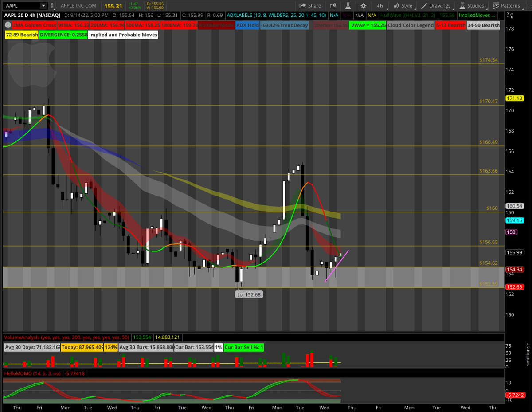The height and width of the screenshot is (412, 532).
Task: Open the Drawings menu
Action: point(435,6)
